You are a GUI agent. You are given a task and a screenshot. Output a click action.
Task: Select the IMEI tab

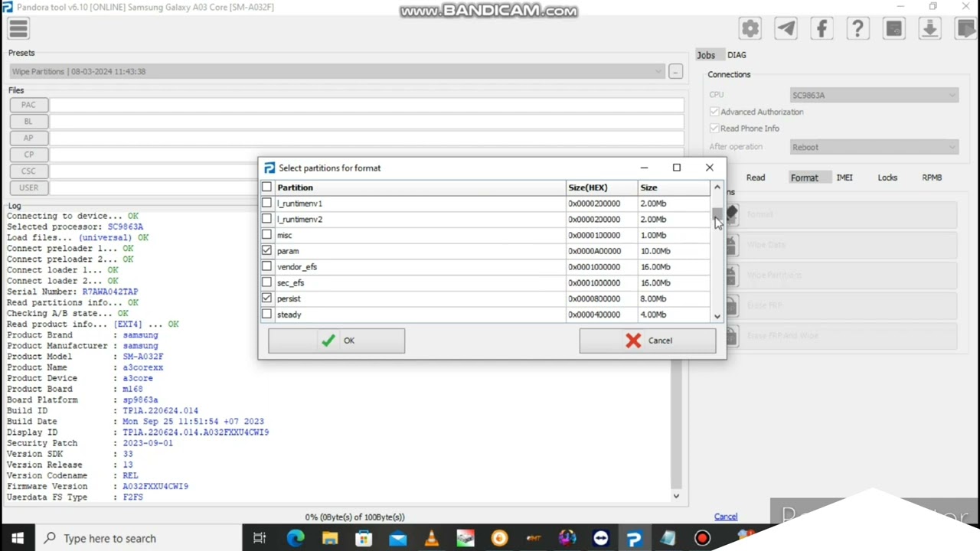click(844, 178)
